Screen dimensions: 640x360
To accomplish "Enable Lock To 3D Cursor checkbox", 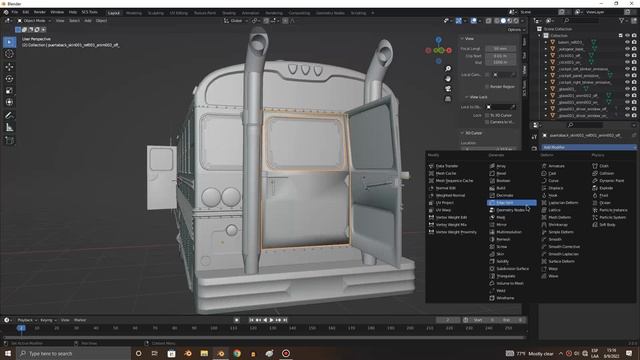I will pos(487,116).
